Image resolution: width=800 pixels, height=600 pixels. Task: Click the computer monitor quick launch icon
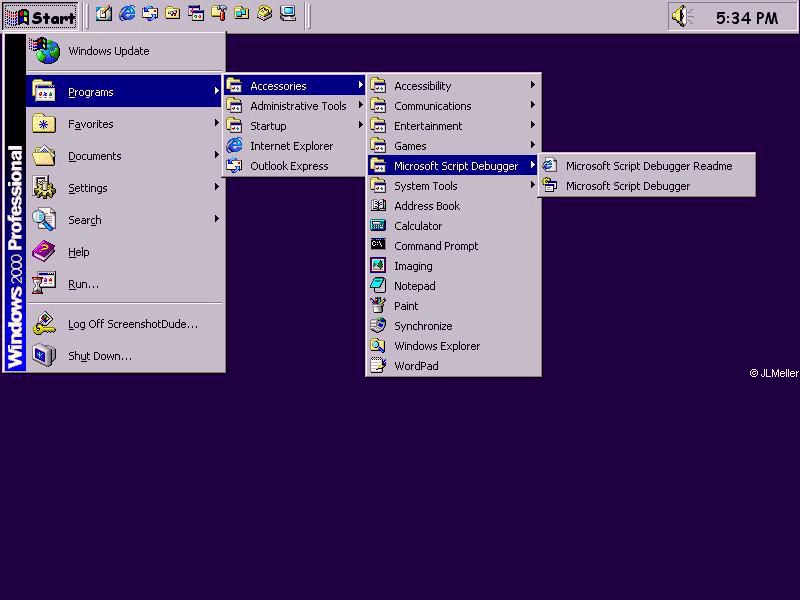click(x=288, y=14)
